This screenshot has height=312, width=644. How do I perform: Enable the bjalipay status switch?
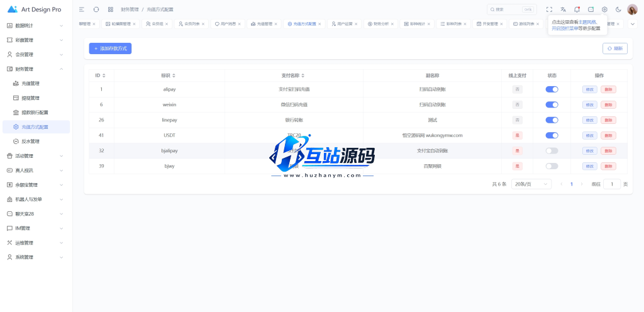coord(552,151)
